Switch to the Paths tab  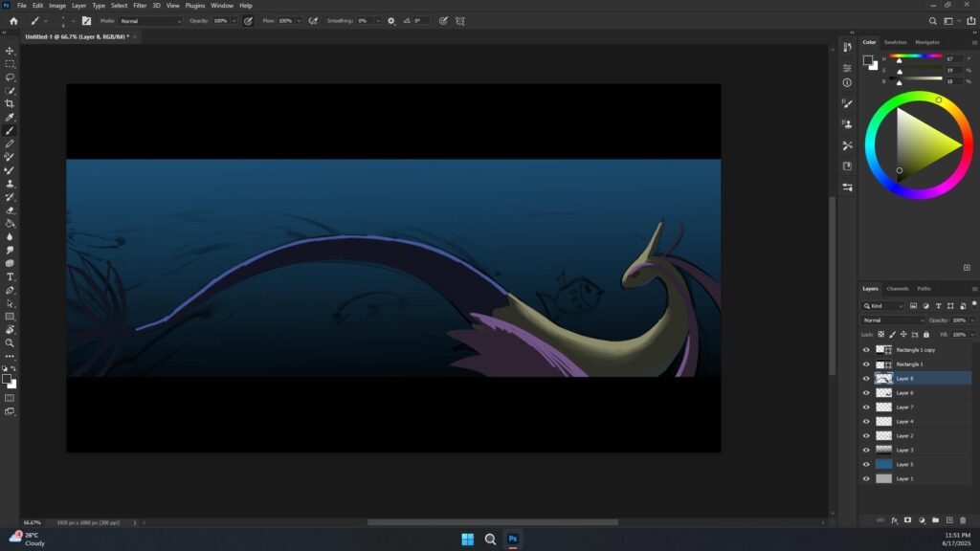click(924, 289)
